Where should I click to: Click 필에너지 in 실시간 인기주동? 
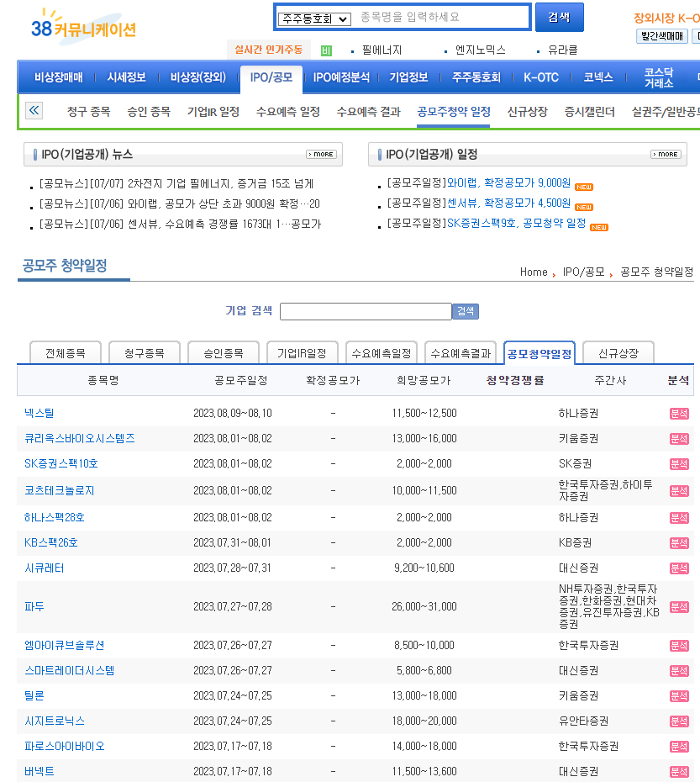click(x=382, y=50)
